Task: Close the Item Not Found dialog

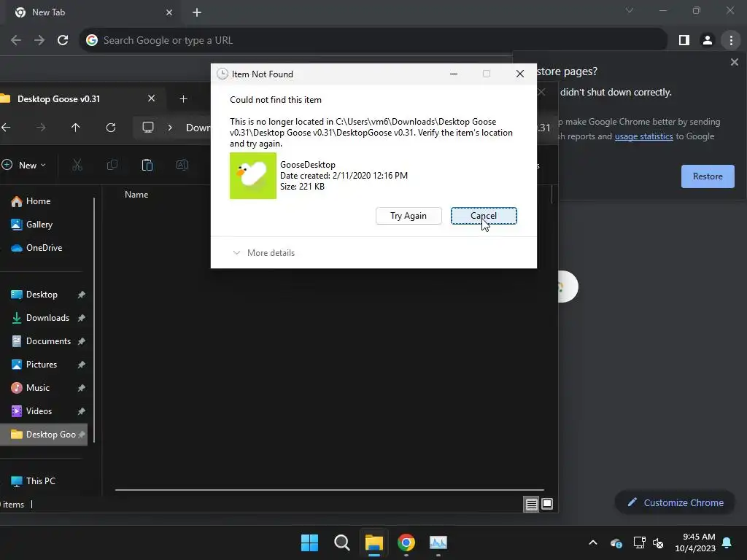Action: point(519,74)
